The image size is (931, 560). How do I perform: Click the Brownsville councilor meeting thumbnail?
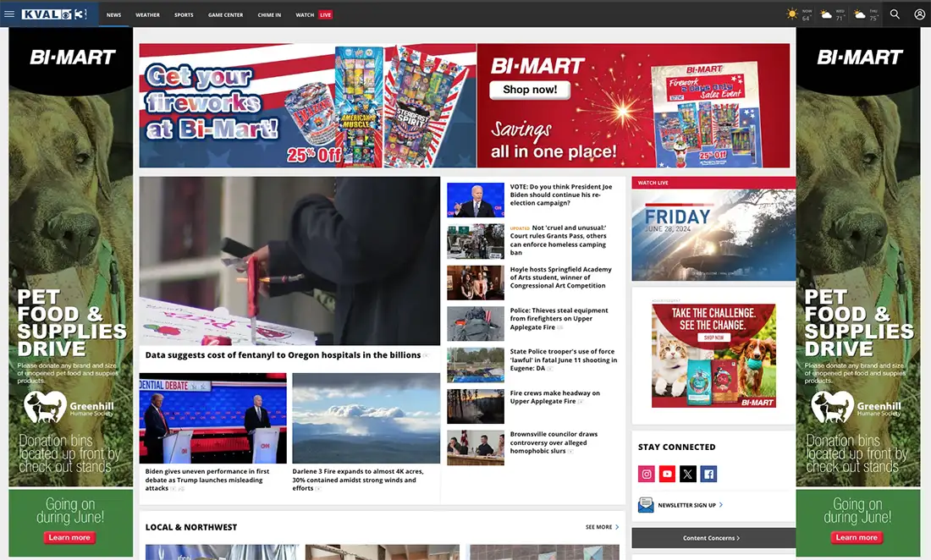(476, 447)
